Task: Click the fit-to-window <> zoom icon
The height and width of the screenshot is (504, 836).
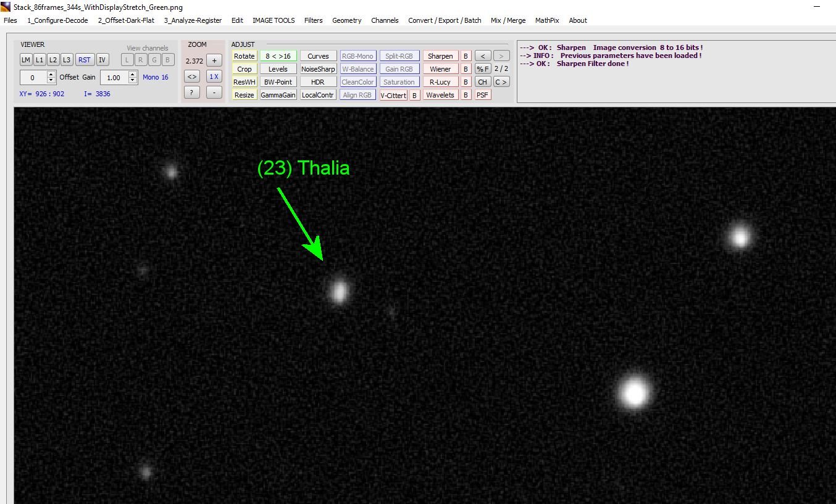Action: pos(192,76)
